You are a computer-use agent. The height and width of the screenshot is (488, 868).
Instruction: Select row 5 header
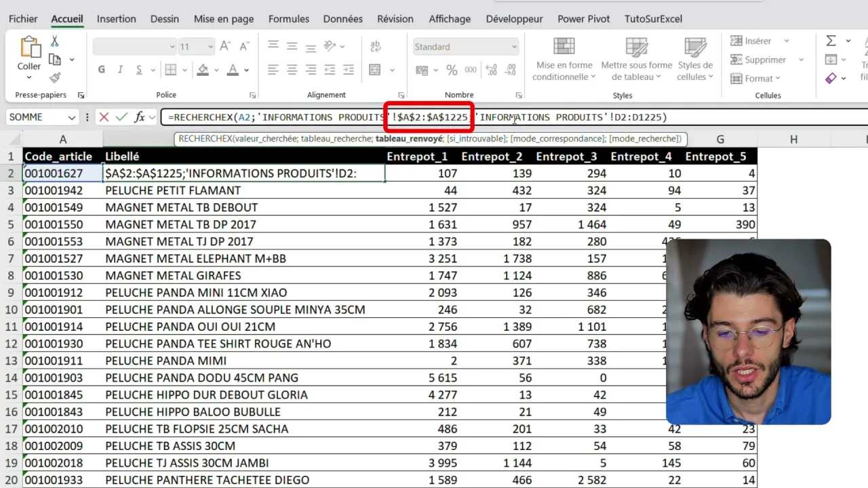point(11,224)
